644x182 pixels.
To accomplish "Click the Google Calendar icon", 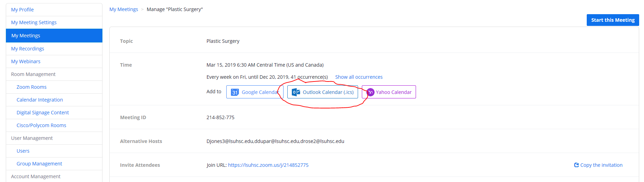I will (x=235, y=92).
